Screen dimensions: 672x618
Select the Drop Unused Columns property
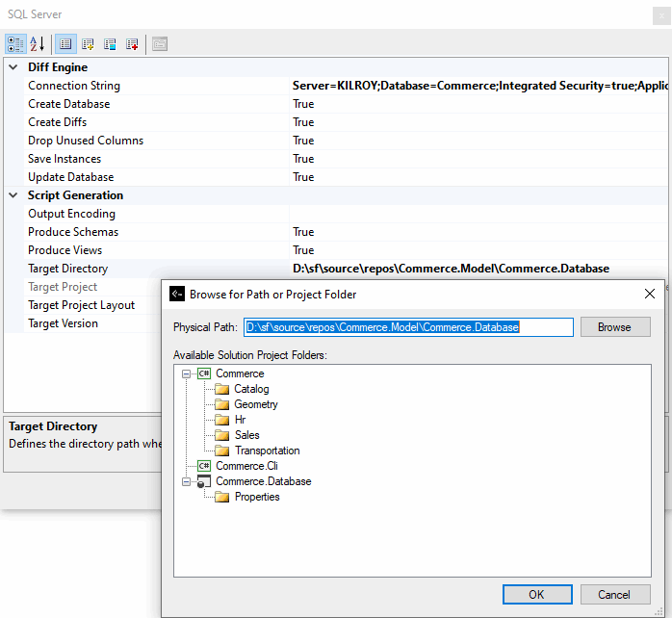pos(86,141)
